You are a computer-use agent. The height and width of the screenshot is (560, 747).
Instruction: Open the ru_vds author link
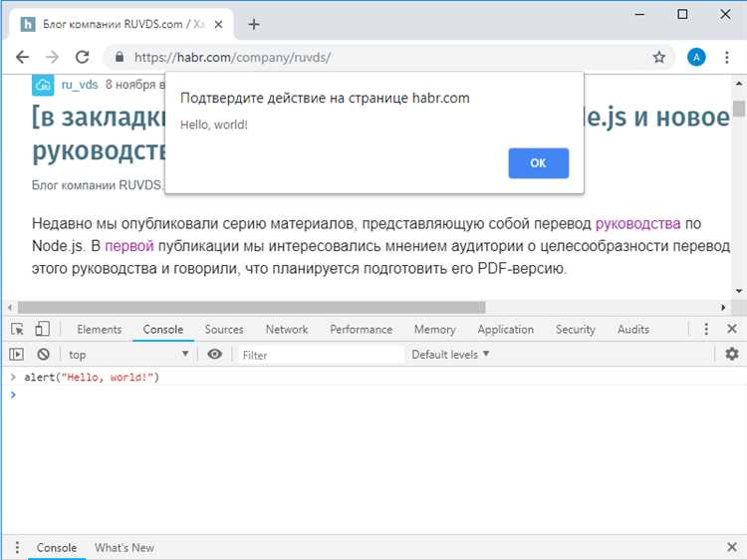coord(80,85)
